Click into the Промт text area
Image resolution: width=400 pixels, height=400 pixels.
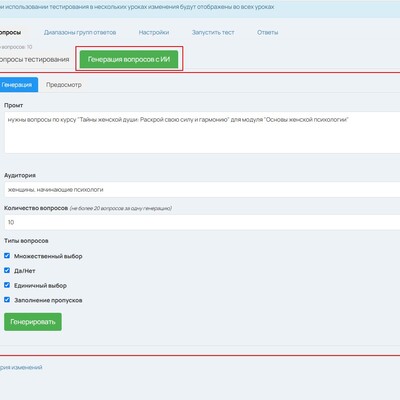[202, 133]
